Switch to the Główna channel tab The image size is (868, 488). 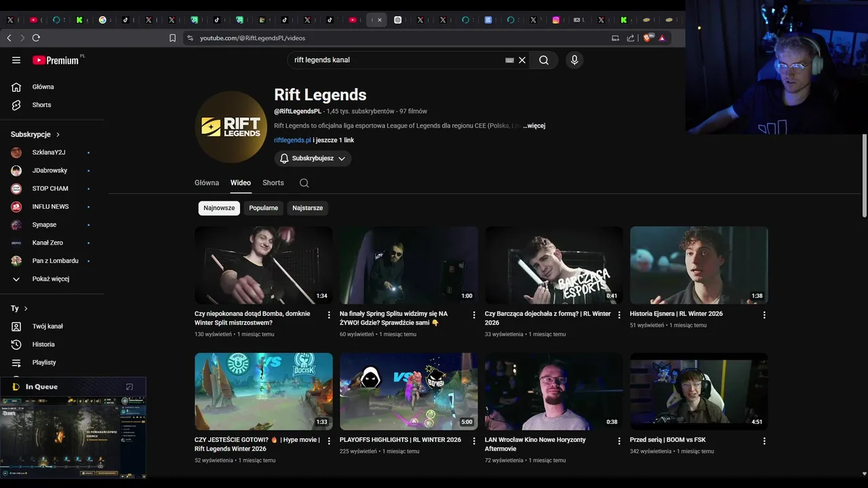[207, 183]
